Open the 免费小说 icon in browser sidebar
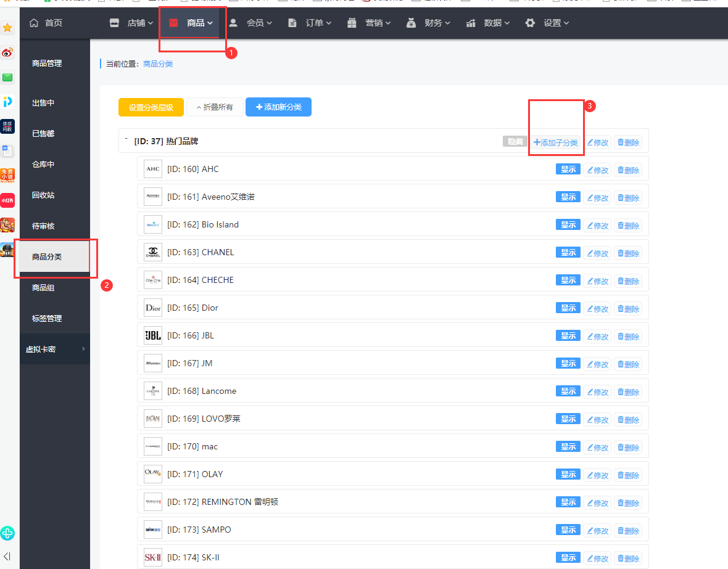728x569 pixels. click(7, 176)
